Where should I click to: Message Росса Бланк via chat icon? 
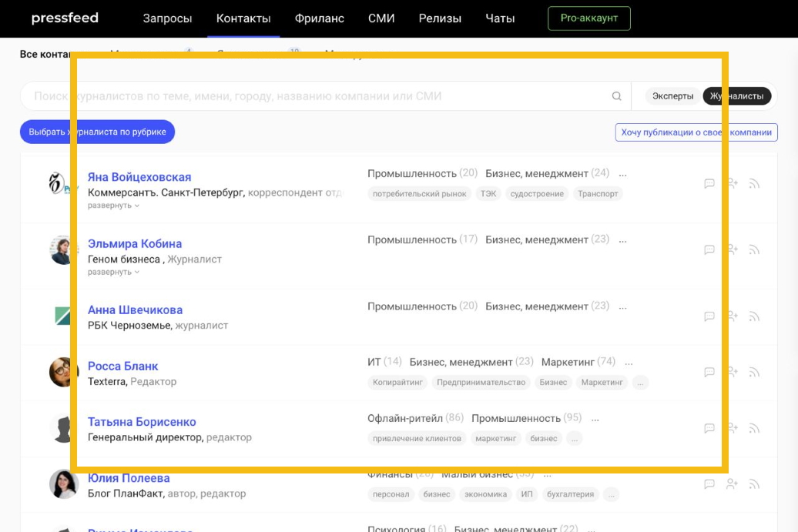(709, 372)
